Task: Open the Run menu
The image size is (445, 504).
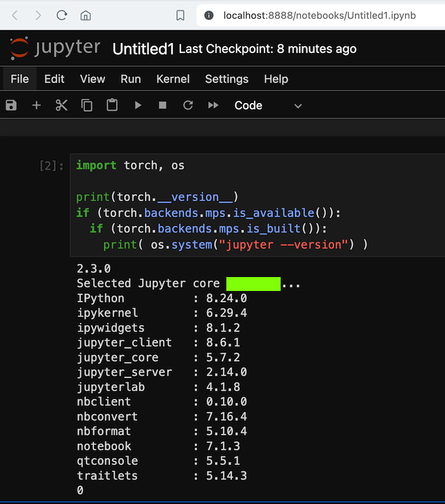Action: coord(130,79)
